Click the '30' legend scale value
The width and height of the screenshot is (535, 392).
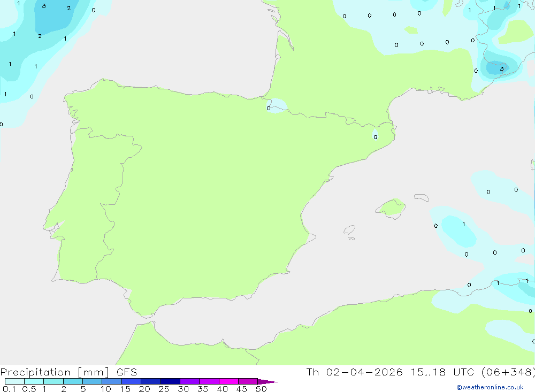point(183,389)
